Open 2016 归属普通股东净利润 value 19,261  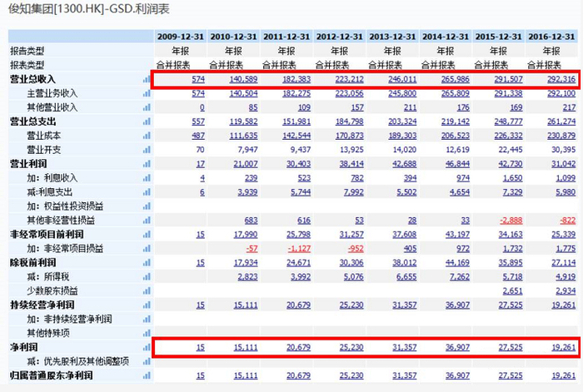click(x=564, y=375)
